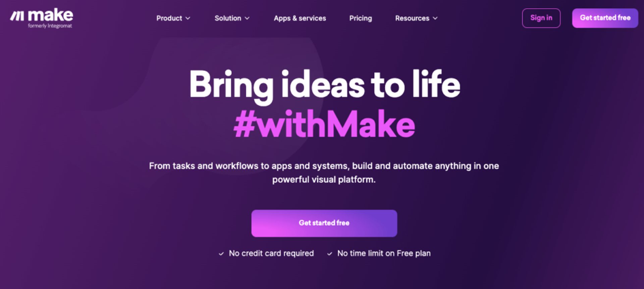Image resolution: width=644 pixels, height=289 pixels.
Task: Expand the Resources dropdown
Action: point(416,18)
